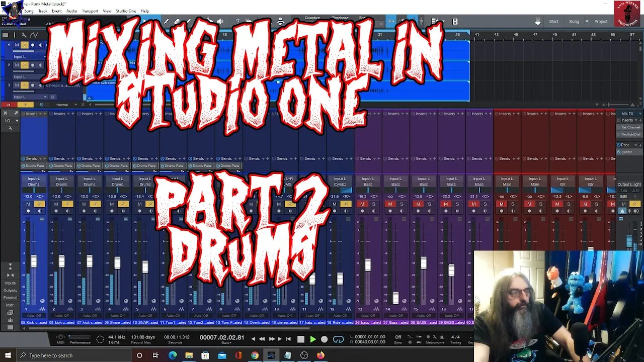Select channel 1 Drums output selector
The width and height of the screenshot is (644, 362).
(x=34, y=184)
